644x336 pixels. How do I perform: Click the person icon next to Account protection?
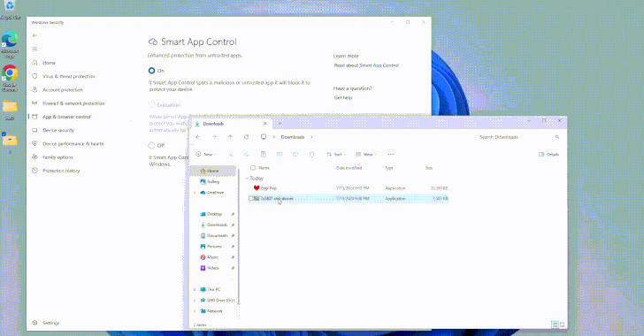pyautogui.click(x=34, y=89)
